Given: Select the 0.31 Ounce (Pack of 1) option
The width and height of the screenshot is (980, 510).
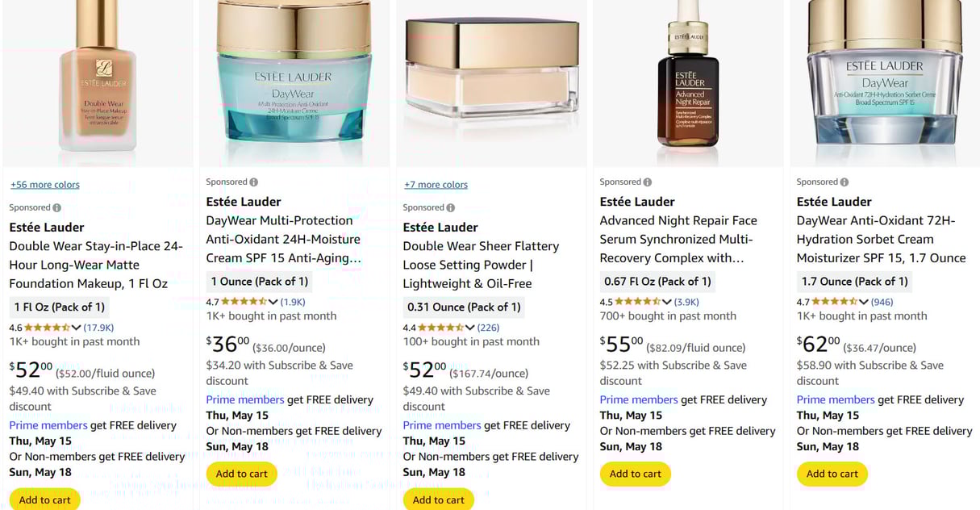Looking at the screenshot, I should click(464, 307).
